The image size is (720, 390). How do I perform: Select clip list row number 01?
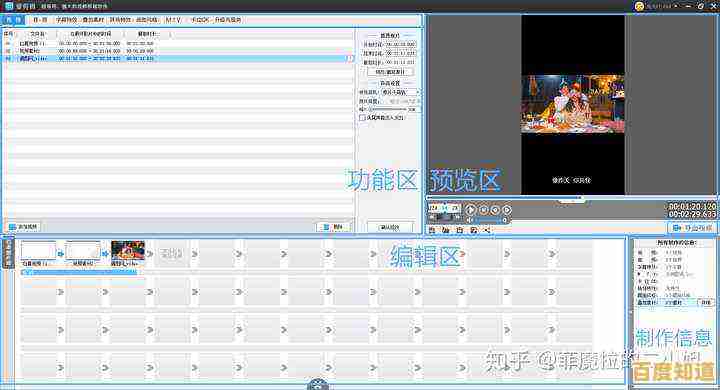[178, 44]
